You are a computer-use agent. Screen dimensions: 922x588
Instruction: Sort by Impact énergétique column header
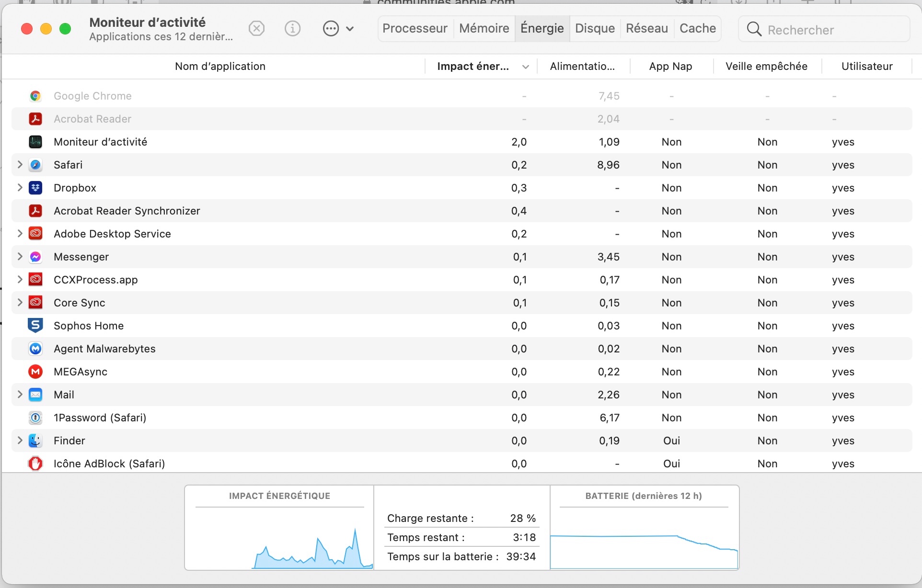click(473, 67)
